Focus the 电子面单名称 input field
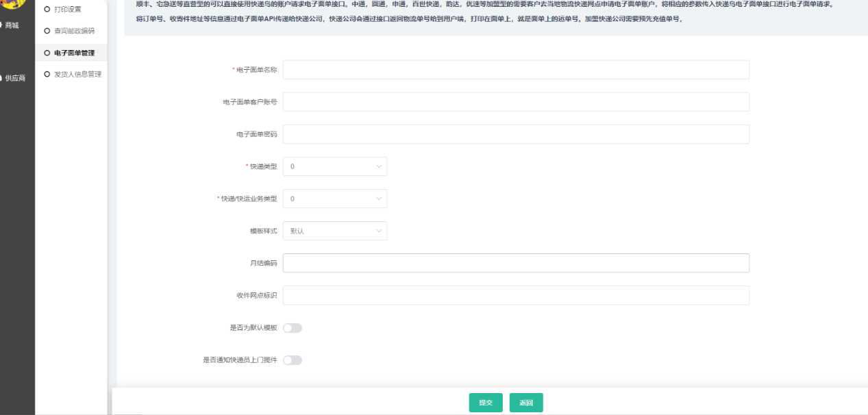Screen dimensions: 868x415 (x=515, y=70)
